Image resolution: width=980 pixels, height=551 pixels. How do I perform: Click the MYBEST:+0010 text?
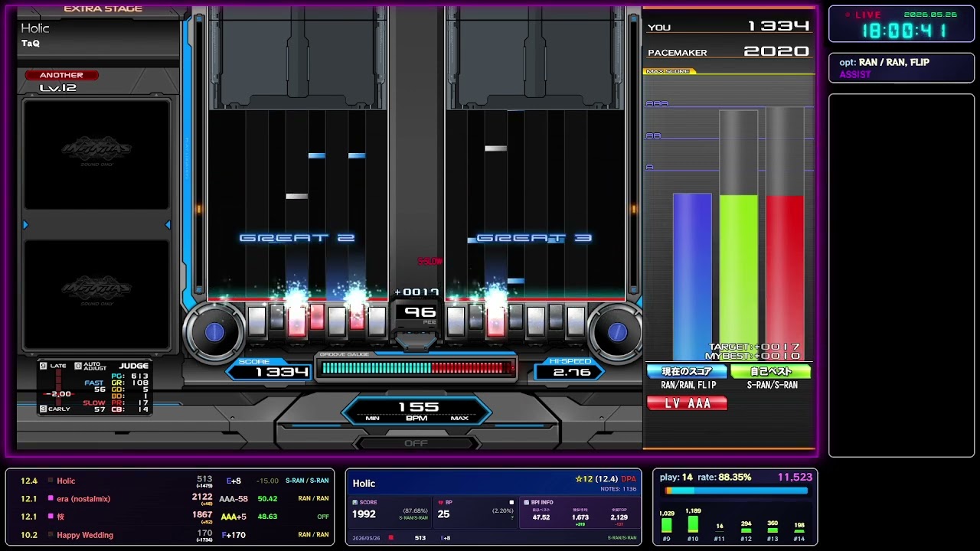(x=753, y=357)
